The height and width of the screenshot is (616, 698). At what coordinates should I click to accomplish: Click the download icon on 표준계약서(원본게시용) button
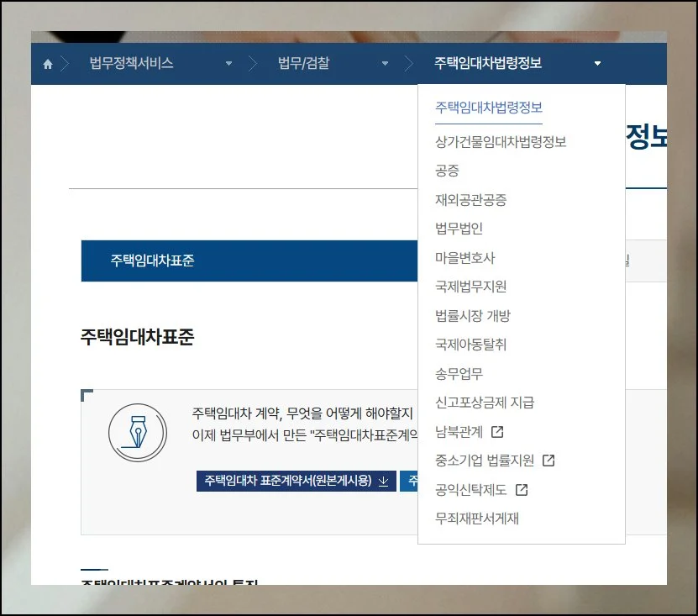(383, 482)
